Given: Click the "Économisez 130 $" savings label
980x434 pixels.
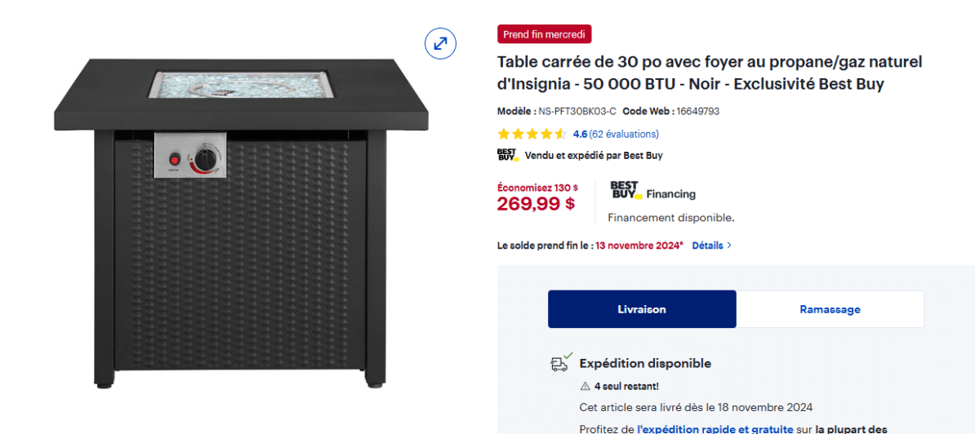Looking at the screenshot, I should click(x=537, y=188).
